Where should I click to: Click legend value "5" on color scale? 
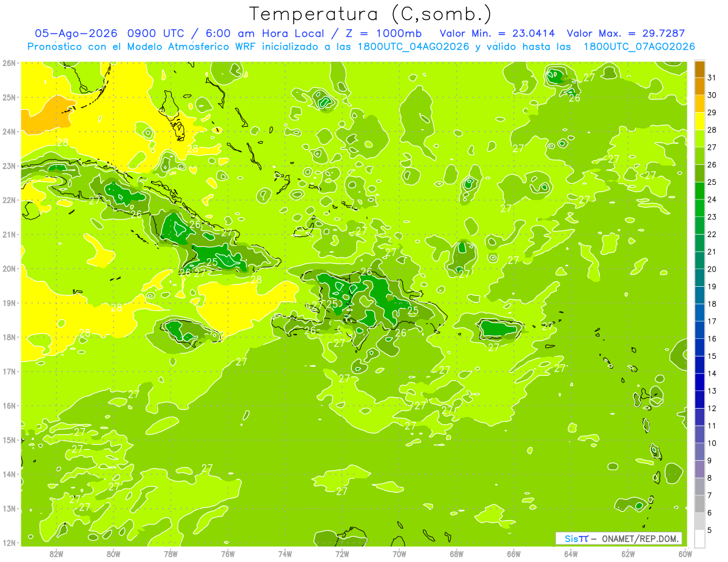[709, 530]
